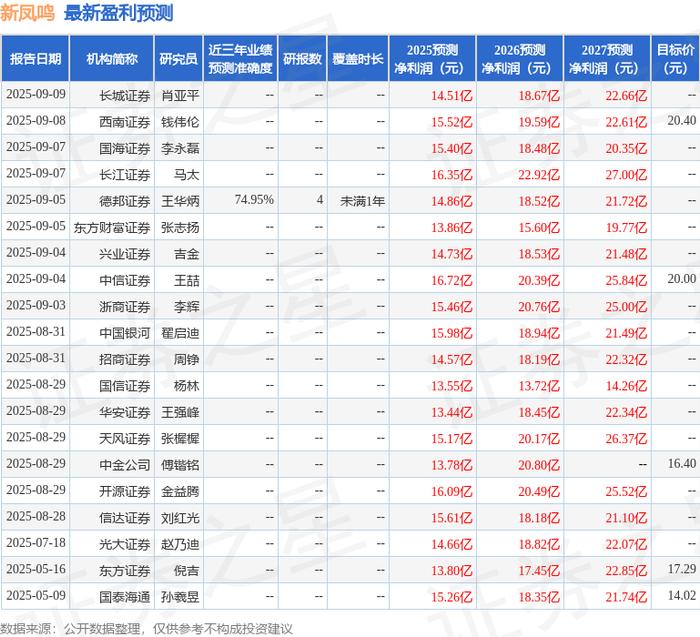Click the 研报数 column header
The image size is (700, 637).
click(x=302, y=59)
